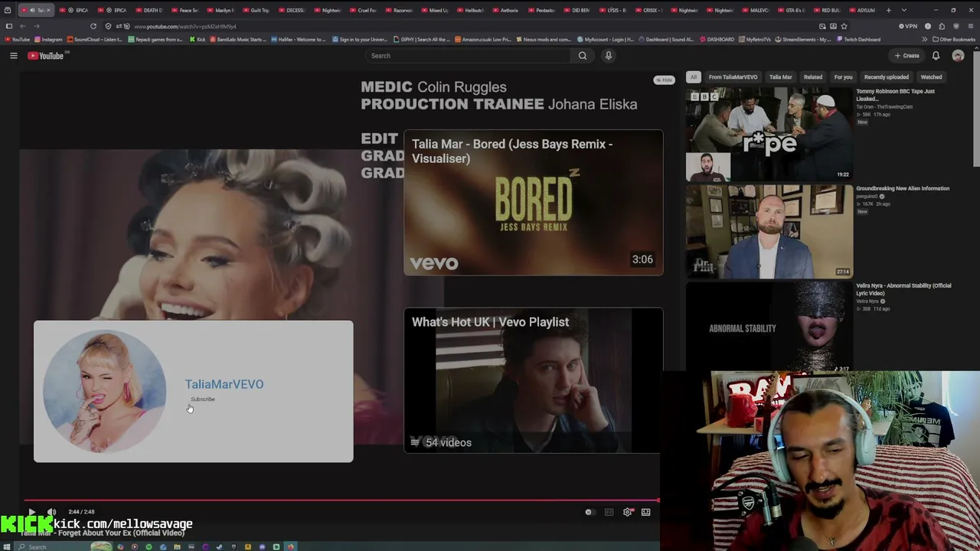Open the Kick bookmark
The width and height of the screenshot is (980, 551).
pos(198,39)
